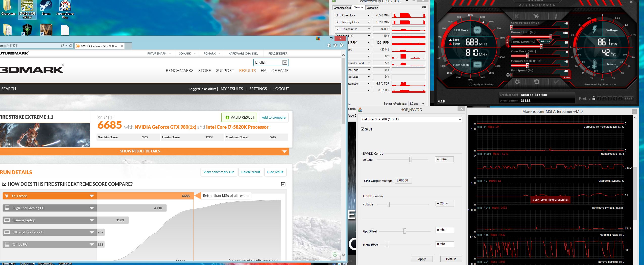The image size is (644, 265).
Task: Click the LOGOUT link
Action: click(x=281, y=89)
